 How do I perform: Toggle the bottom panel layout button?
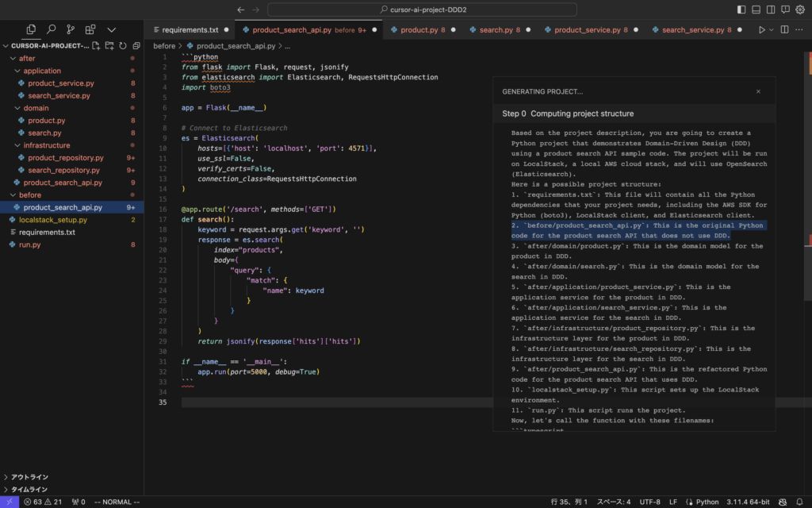756,10
